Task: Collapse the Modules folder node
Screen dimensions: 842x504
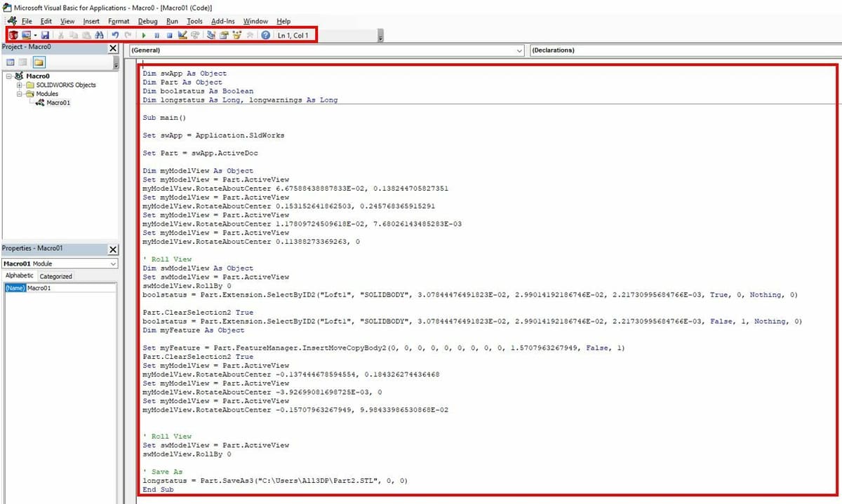Action: click(x=20, y=94)
